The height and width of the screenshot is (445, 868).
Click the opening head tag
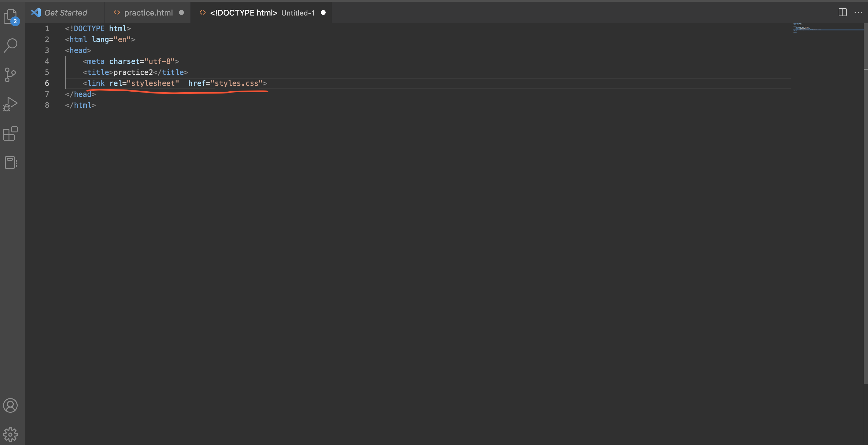[x=78, y=50]
